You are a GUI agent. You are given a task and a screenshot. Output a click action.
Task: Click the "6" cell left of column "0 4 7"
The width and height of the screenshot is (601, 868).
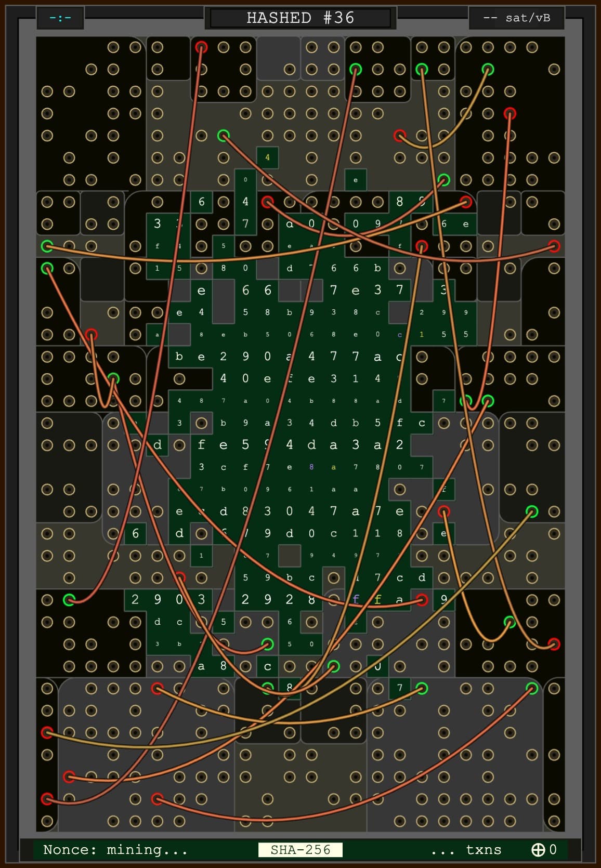[x=201, y=202]
